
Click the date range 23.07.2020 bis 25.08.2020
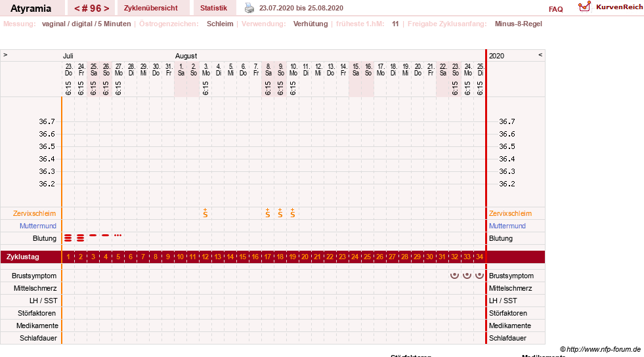(301, 8)
